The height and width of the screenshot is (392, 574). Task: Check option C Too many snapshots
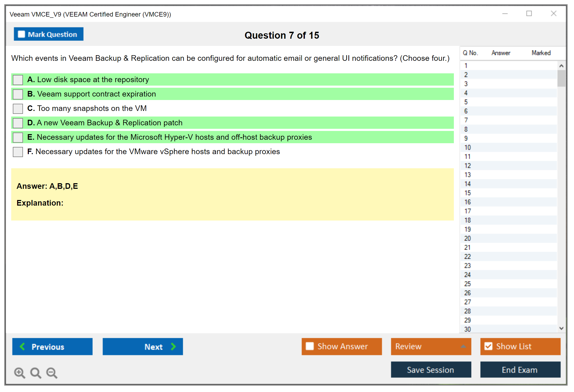pos(18,109)
